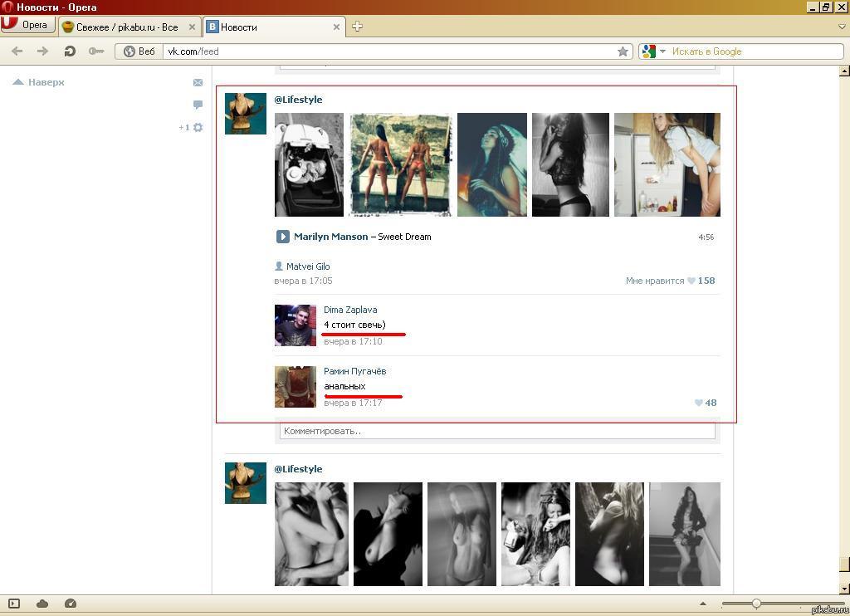
Task: Click the vk.com/feed address field
Action: pos(390,51)
